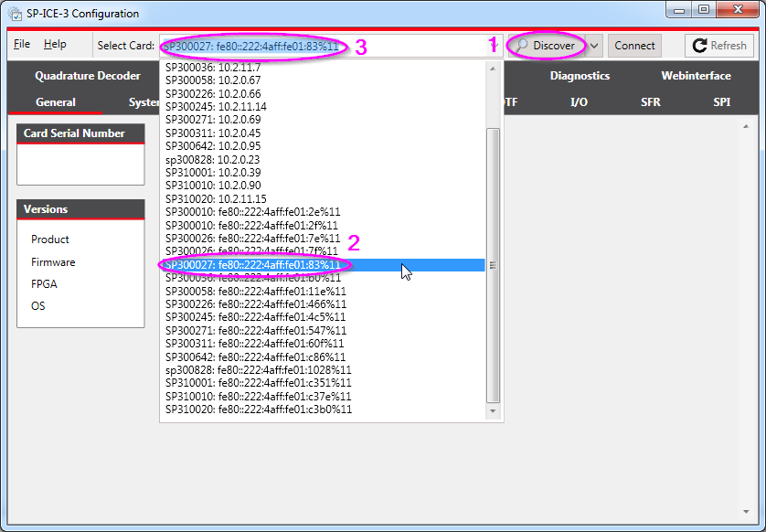Open the Help menu

[x=55, y=43]
